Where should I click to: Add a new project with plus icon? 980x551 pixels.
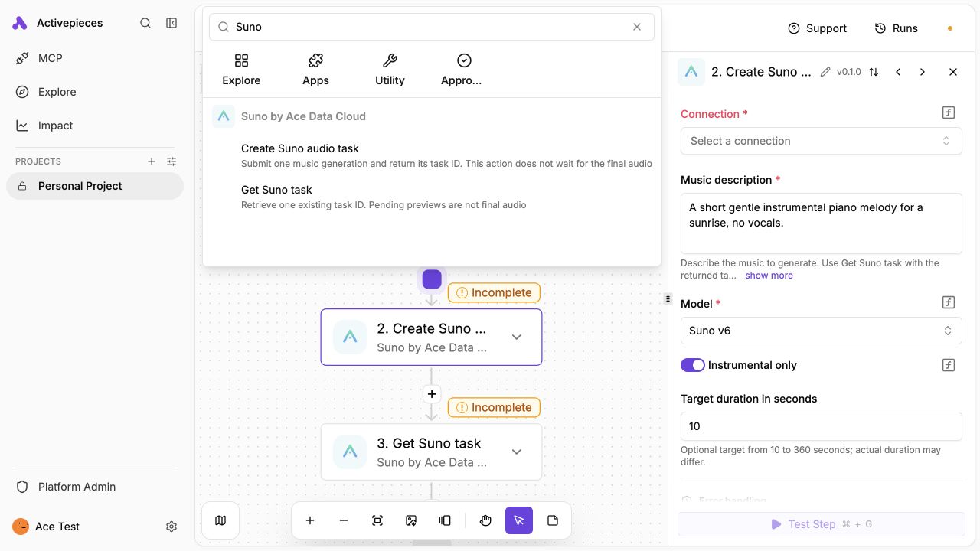(152, 161)
